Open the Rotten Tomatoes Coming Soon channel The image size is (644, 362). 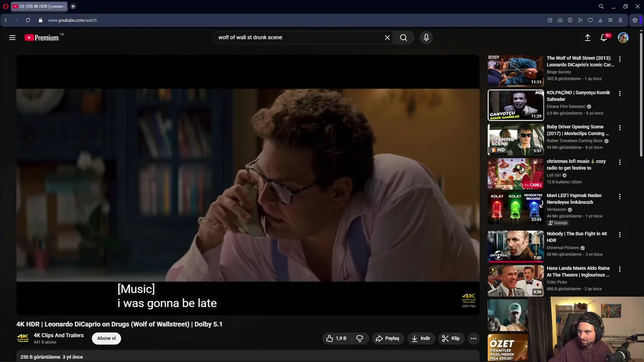point(575,141)
